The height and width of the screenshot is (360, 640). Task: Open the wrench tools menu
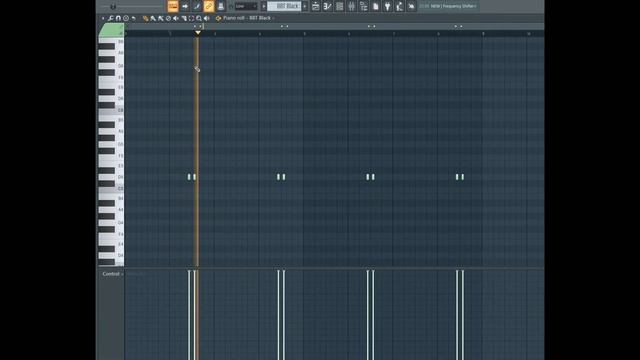tap(111, 18)
